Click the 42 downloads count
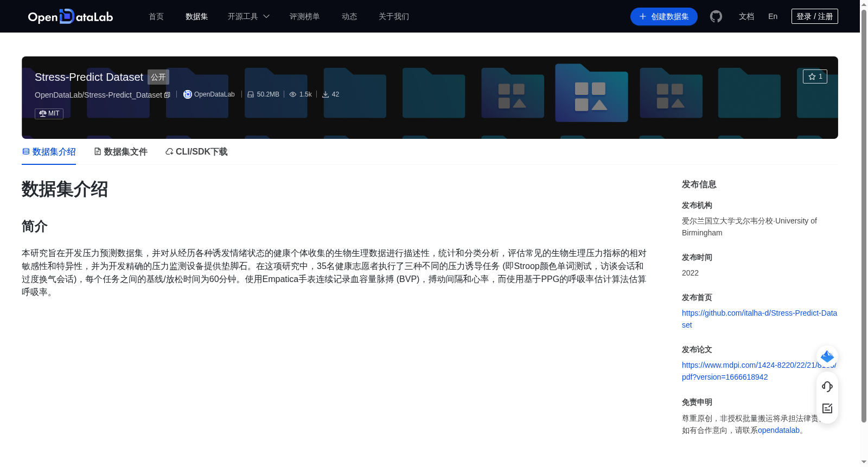The image size is (868, 467). click(330, 94)
